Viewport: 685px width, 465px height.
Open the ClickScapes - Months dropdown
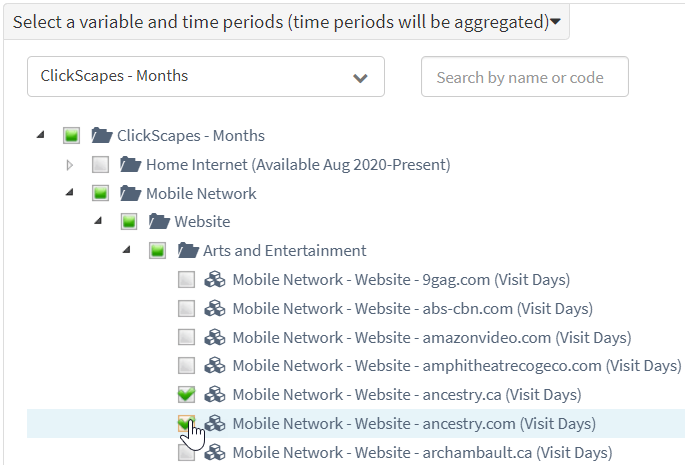pyautogui.click(x=206, y=76)
